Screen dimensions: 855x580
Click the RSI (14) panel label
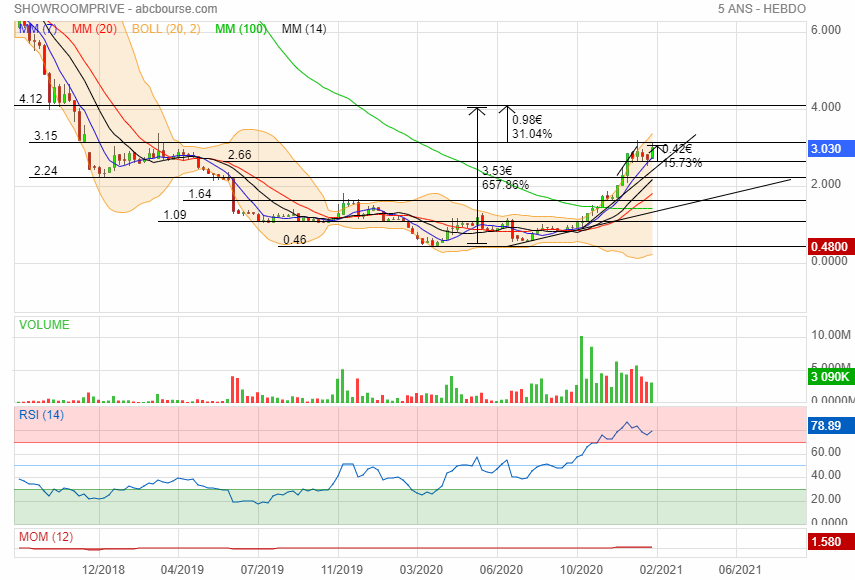[41, 415]
